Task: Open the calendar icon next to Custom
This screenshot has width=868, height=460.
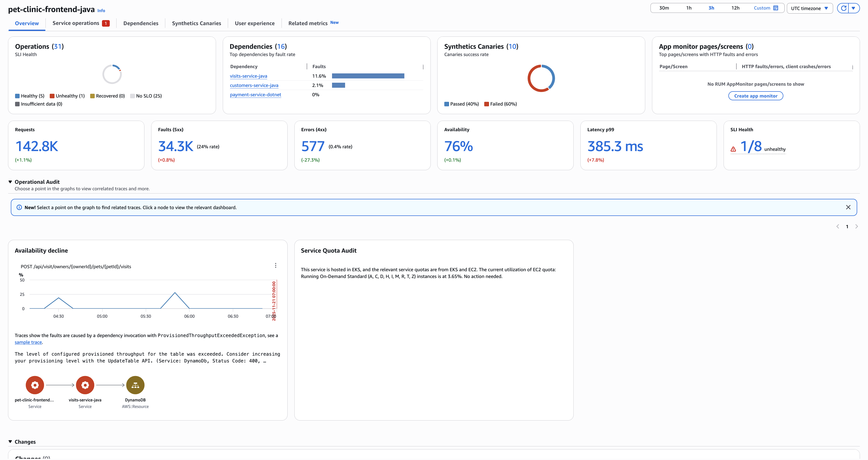Action: click(x=775, y=8)
